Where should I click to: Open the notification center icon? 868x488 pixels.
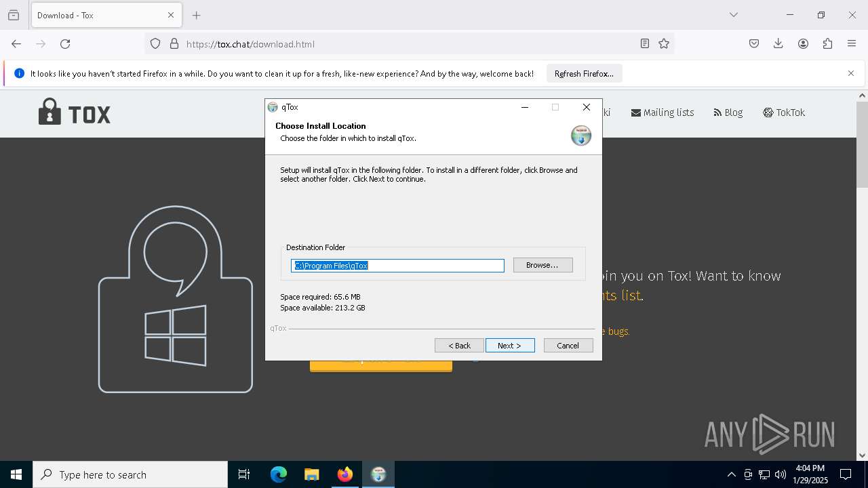coord(846,474)
